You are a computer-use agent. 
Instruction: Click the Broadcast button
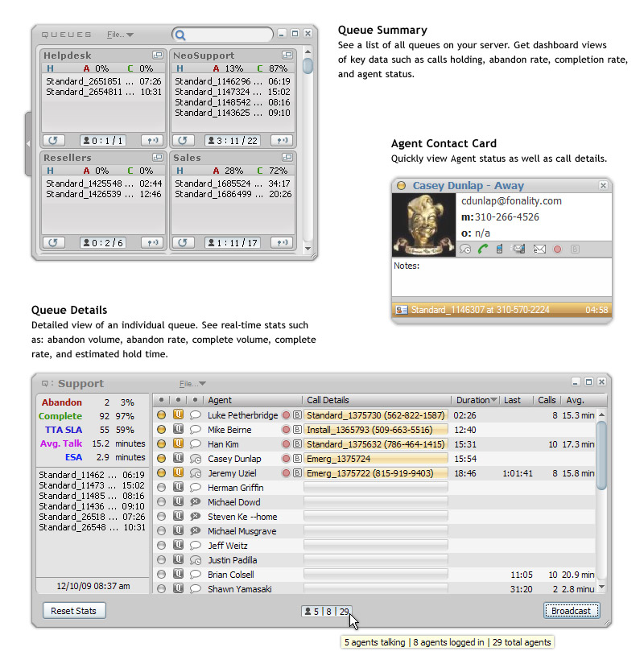(x=571, y=611)
